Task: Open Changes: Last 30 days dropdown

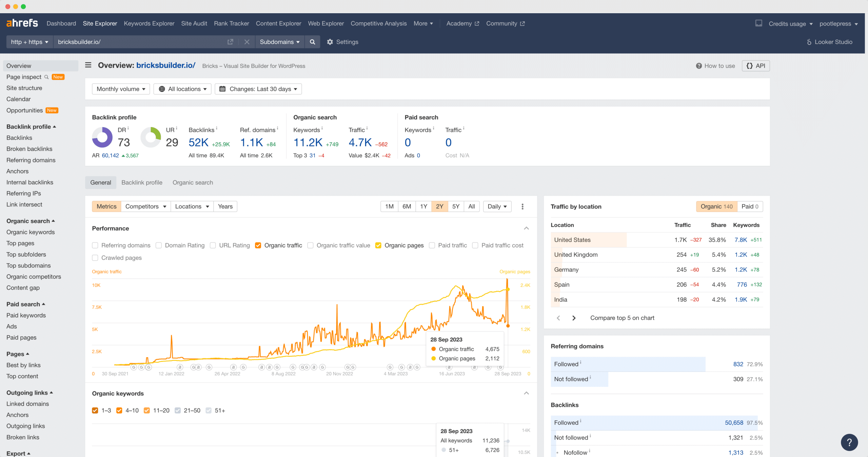Action: click(x=258, y=89)
